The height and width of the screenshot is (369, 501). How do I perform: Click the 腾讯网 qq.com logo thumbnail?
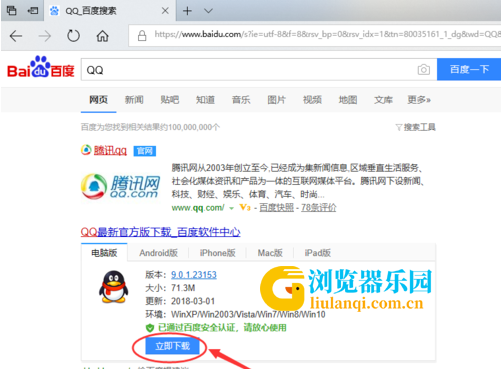pyautogui.click(x=121, y=186)
